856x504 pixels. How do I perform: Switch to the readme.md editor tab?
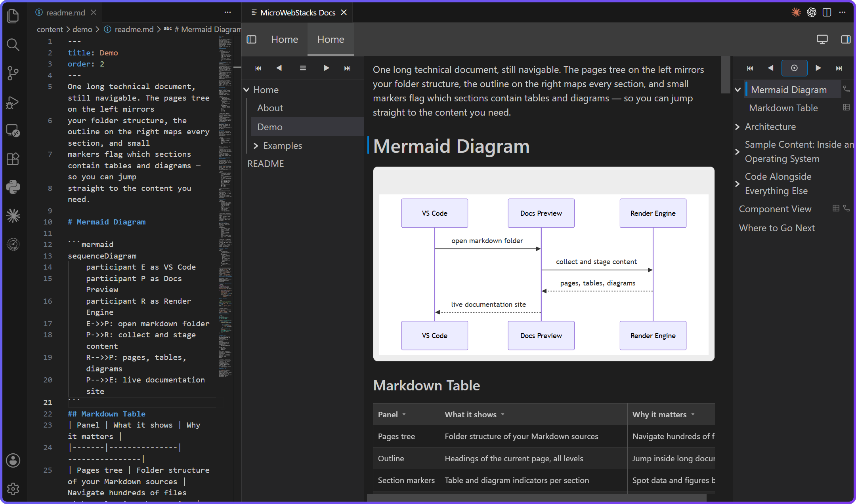[x=66, y=12]
